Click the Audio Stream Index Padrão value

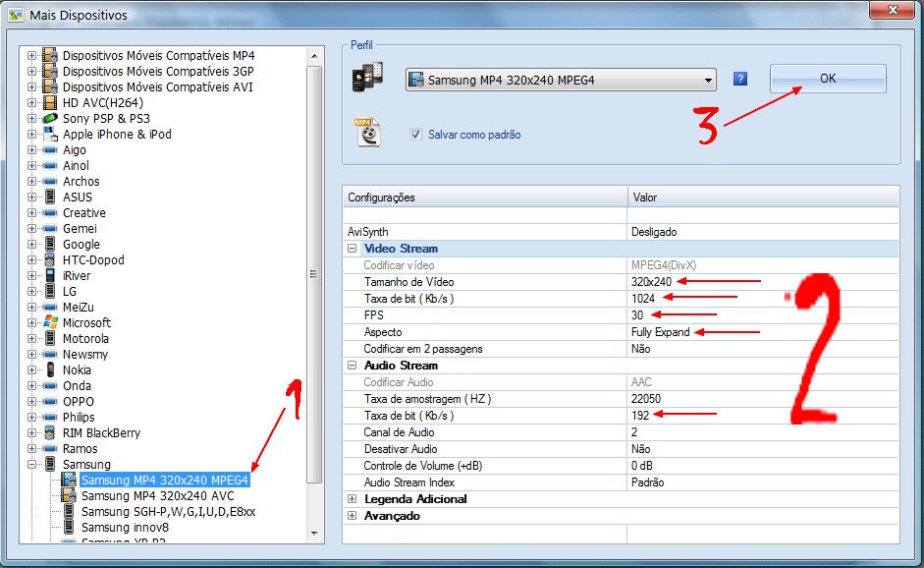(647, 483)
